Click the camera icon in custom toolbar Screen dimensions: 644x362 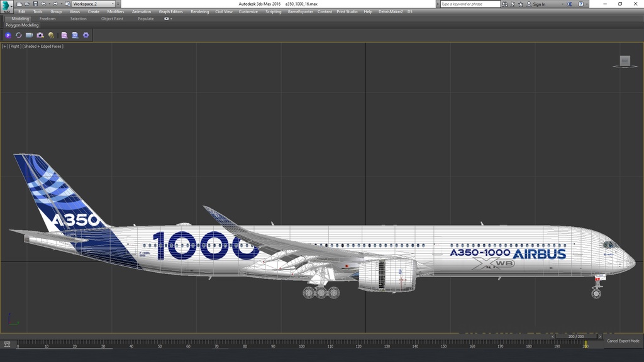[x=40, y=35]
